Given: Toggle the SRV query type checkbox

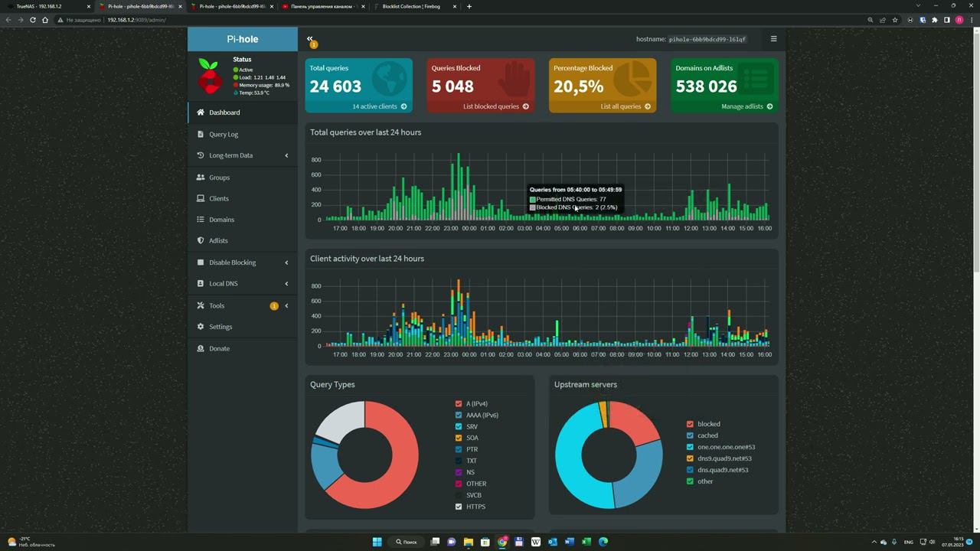Looking at the screenshot, I should [x=459, y=427].
